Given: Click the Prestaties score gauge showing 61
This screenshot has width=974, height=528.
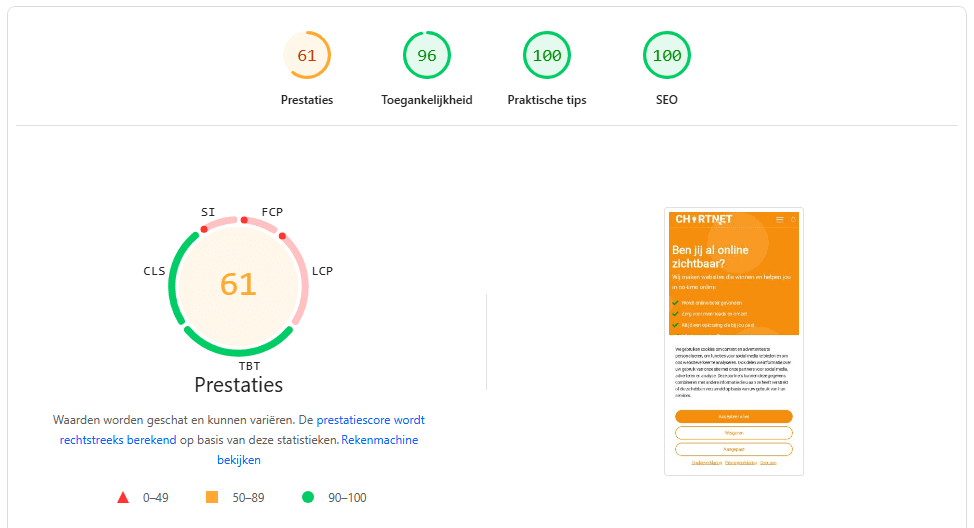Looking at the screenshot, I should pyautogui.click(x=307, y=56).
